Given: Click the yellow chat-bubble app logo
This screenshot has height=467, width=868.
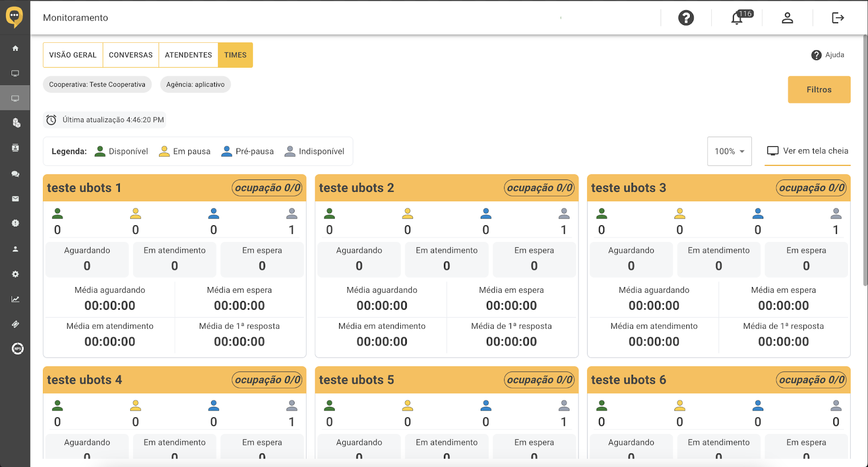Looking at the screenshot, I should [x=15, y=17].
